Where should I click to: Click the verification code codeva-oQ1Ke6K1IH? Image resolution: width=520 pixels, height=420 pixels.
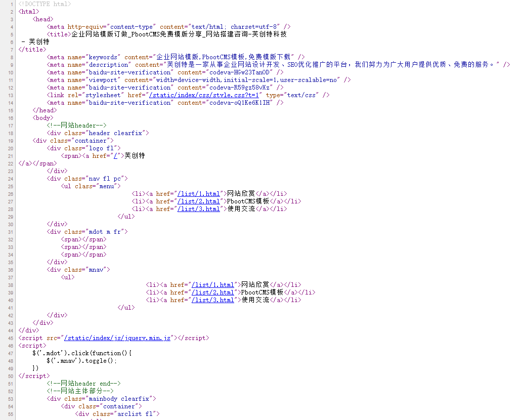pyautogui.click(x=239, y=103)
